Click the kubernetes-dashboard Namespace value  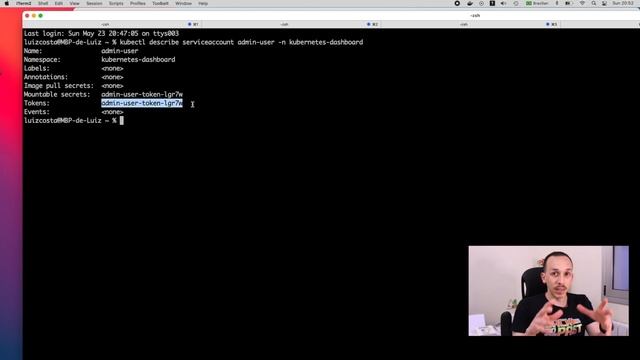click(x=138, y=60)
